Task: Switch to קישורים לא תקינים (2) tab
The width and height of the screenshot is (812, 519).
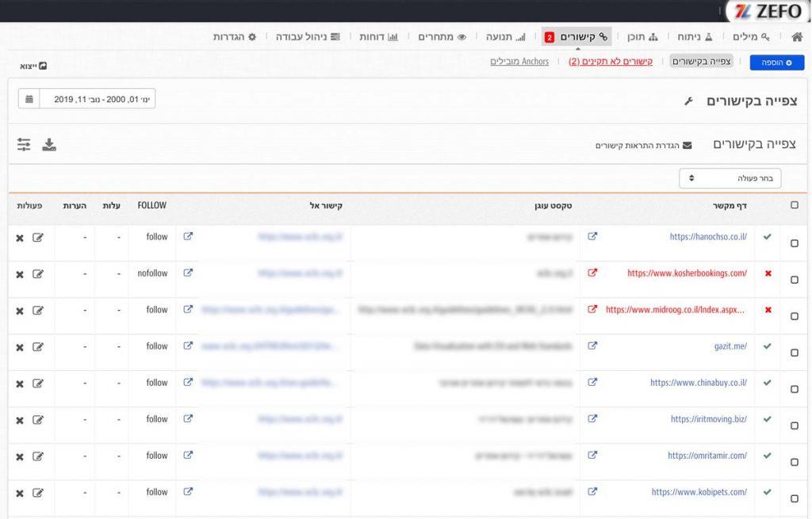Action: pos(611,62)
